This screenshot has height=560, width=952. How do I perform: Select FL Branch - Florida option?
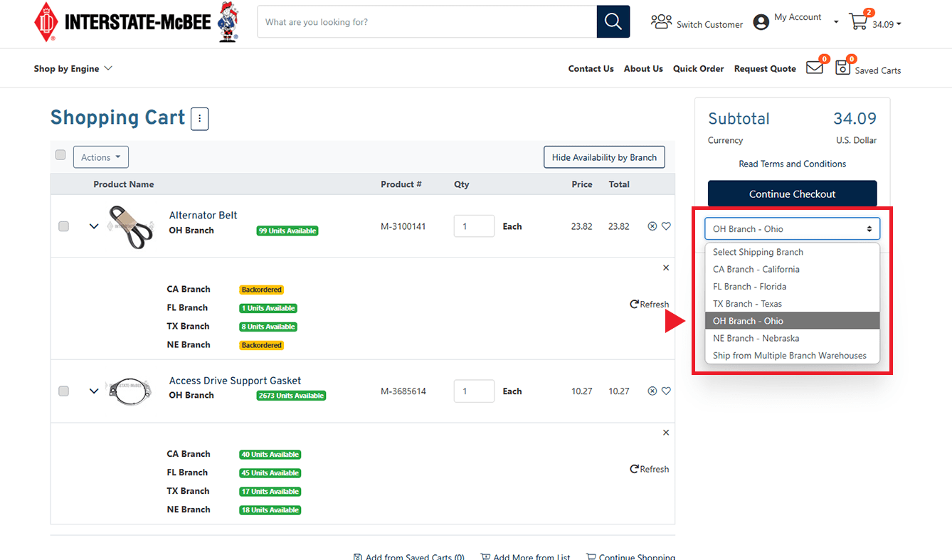(x=792, y=286)
